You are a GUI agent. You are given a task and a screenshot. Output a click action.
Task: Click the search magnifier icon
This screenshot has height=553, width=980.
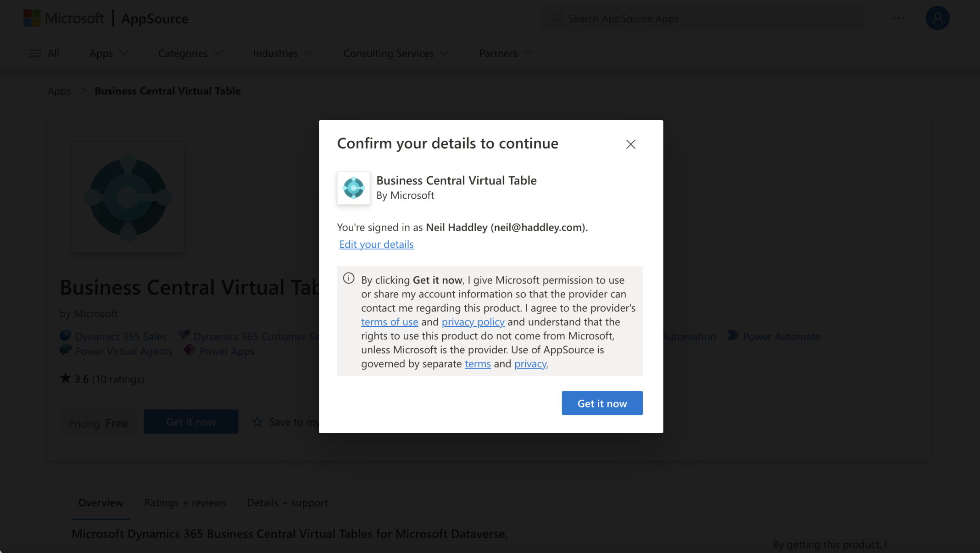point(556,18)
